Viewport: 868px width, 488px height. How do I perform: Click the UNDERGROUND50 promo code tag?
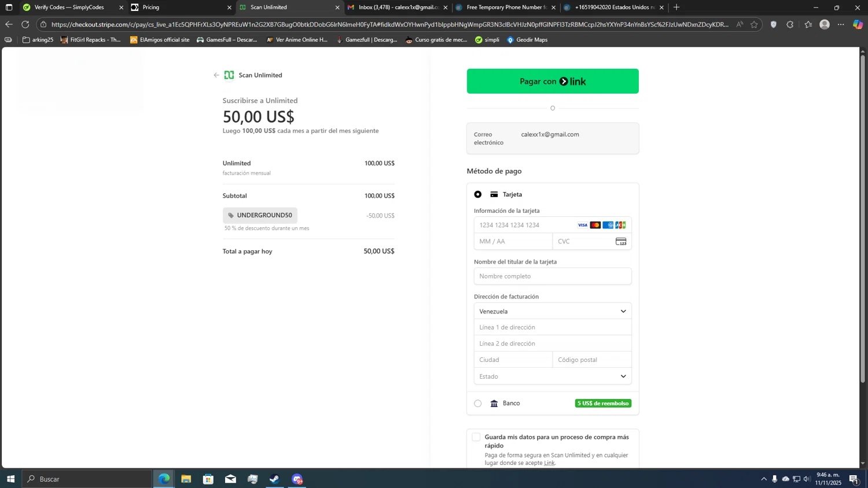pyautogui.click(x=260, y=215)
